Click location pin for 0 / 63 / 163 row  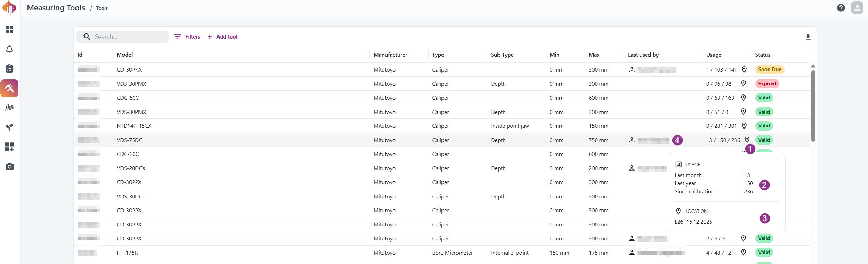(743, 98)
